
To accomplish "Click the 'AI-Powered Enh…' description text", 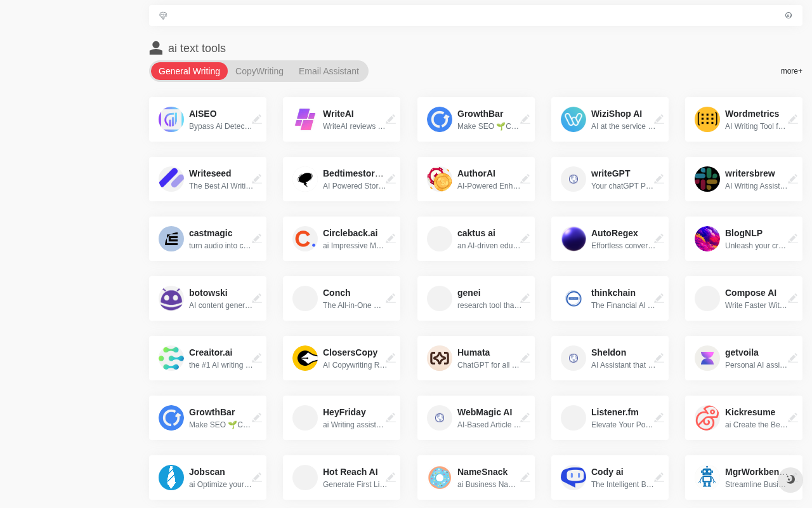I will pos(489,186).
